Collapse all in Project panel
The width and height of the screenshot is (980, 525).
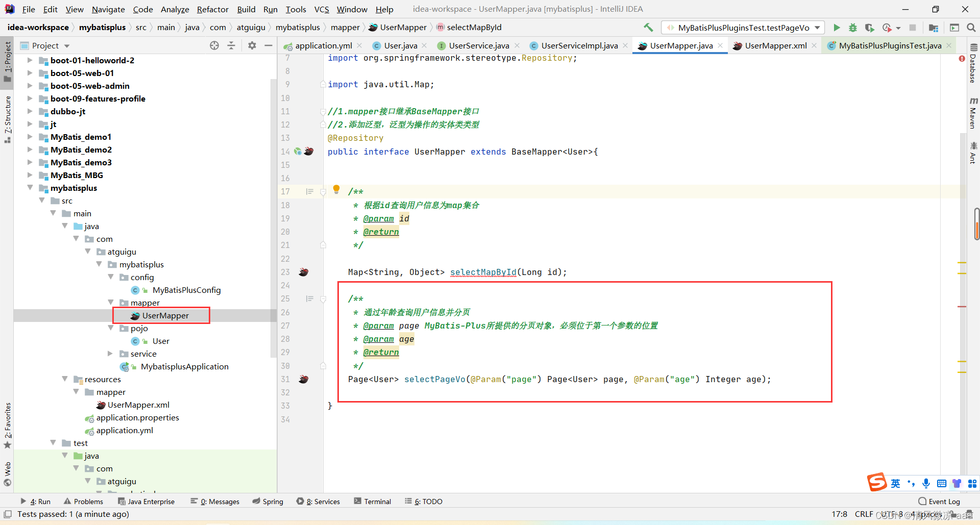(x=231, y=45)
